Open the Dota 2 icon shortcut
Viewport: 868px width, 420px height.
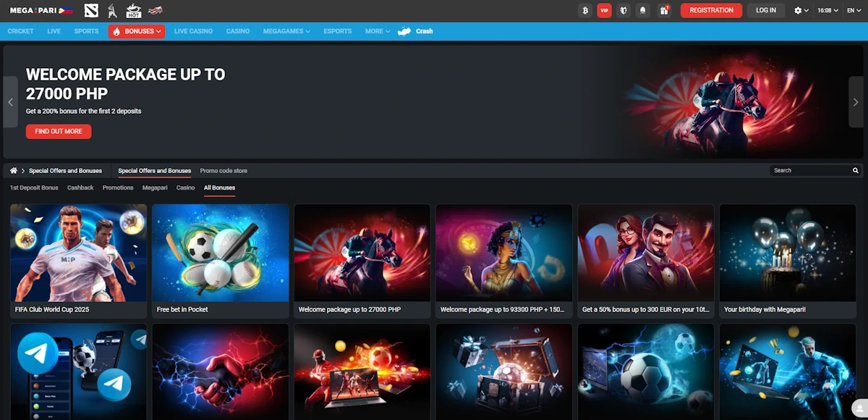pyautogui.click(x=90, y=10)
